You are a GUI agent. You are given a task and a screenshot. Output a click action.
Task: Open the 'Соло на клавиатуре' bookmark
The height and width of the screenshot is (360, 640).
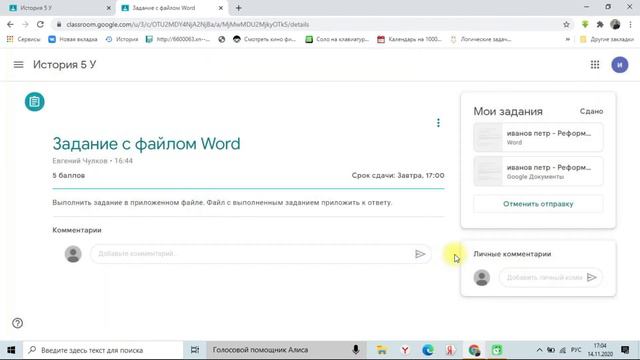337,39
